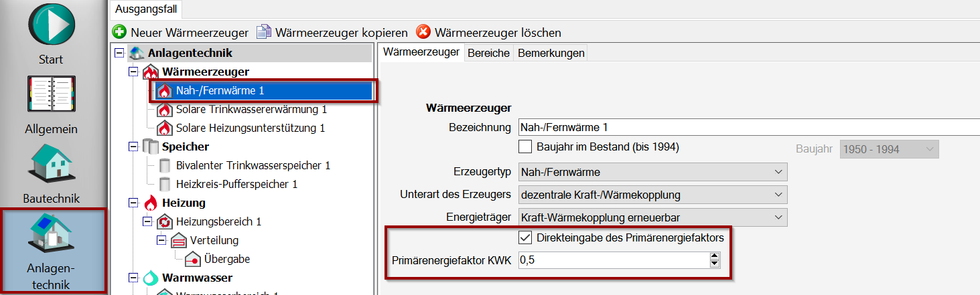Collapse the Speicher tree branch
Viewport: 980px width, 295px height.
[133, 146]
